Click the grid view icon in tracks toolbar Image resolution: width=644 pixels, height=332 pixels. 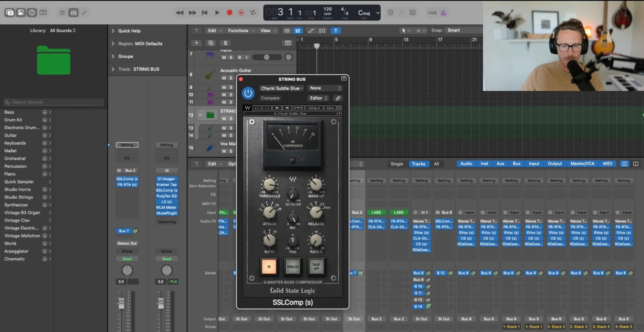pyautogui.click(x=287, y=30)
